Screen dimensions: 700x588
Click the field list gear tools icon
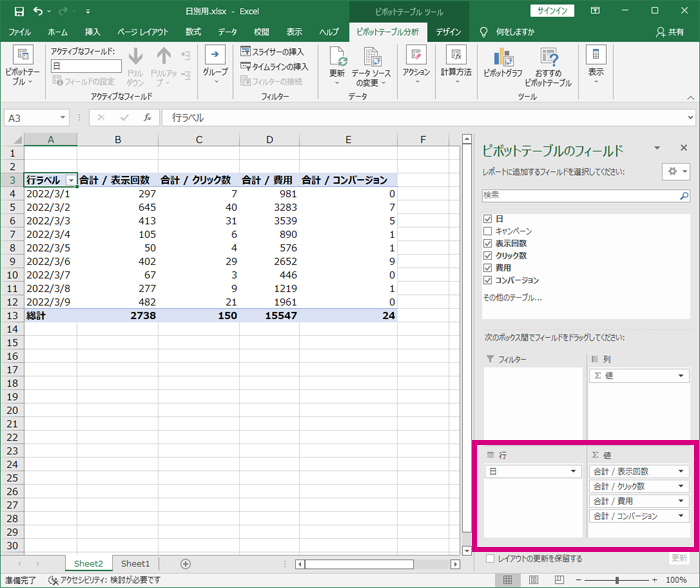677,171
